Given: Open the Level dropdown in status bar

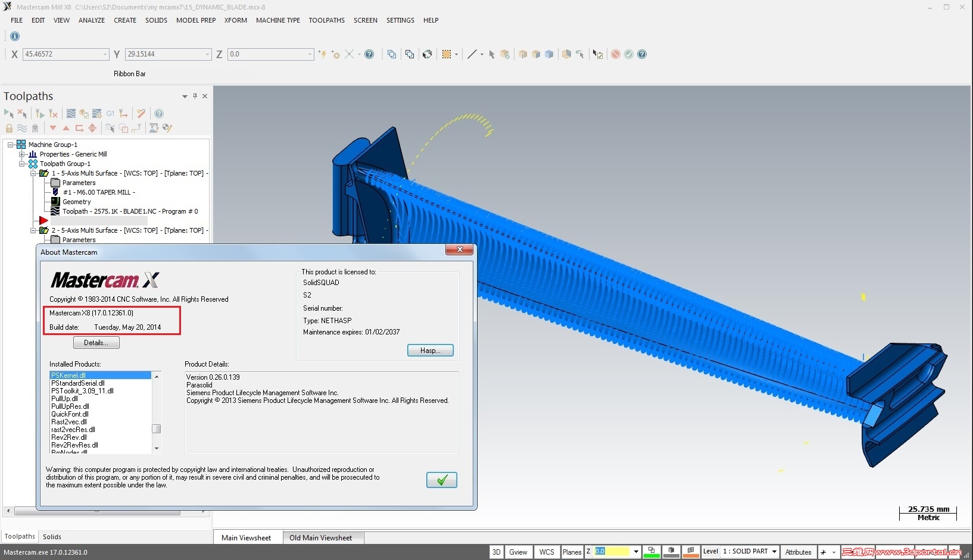Looking at the screenshot, I should click(x=774, y=552).
